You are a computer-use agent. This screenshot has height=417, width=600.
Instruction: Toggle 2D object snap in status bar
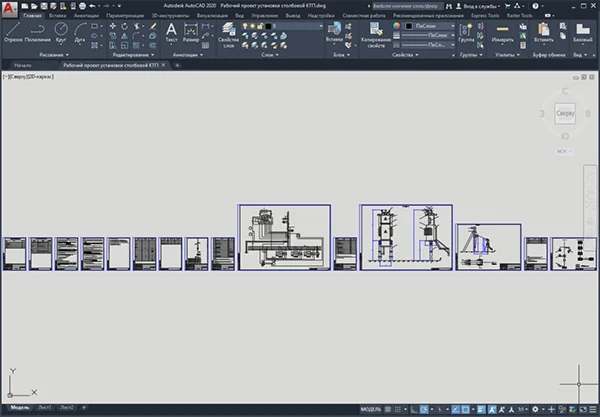point(465,410)
